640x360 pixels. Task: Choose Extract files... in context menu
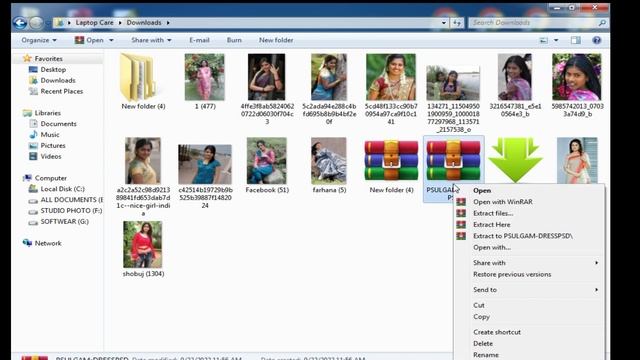tap(529, 213)
